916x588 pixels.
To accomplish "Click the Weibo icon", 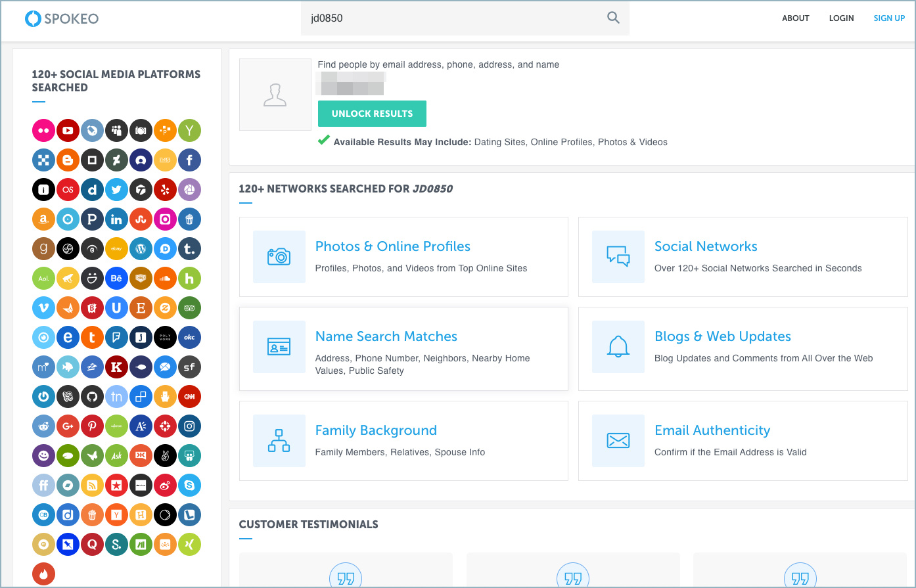I will pyautogui.click(x=165, y=486).
